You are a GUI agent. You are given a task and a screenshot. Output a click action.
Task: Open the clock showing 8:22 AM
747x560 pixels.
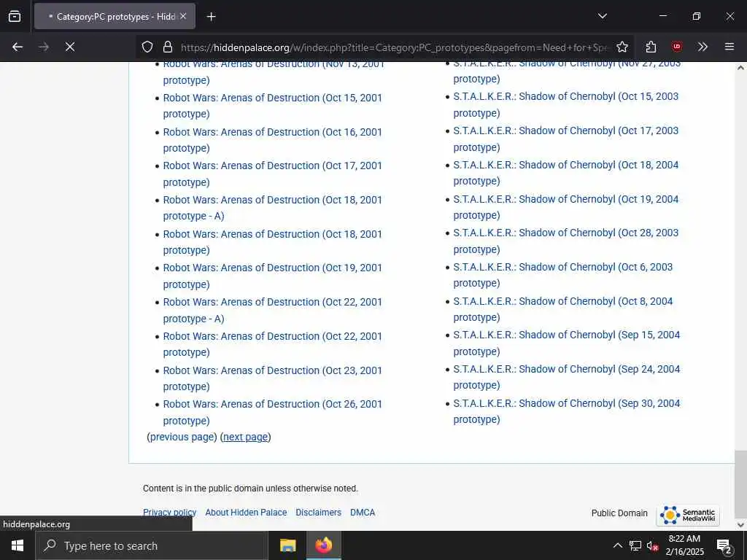[684, 545]
